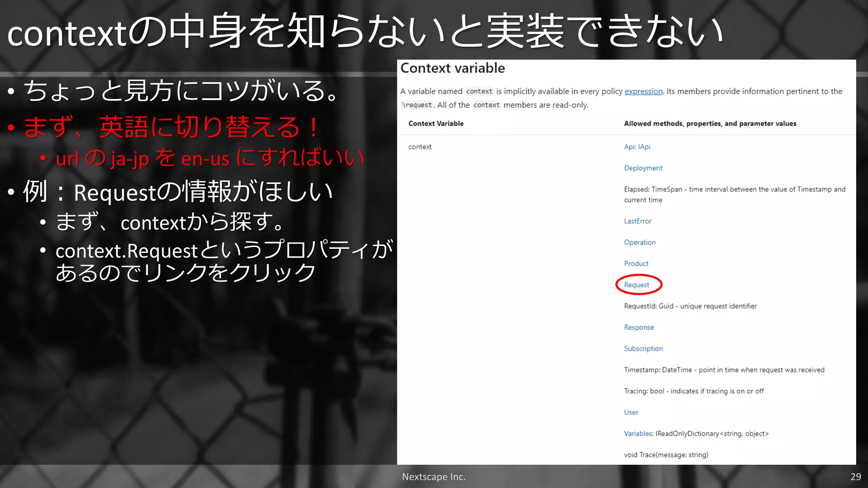Viewport: 868px width, 488px height.
Task: Click the 'Tracing: bool' row text
Action: [694, 391]
